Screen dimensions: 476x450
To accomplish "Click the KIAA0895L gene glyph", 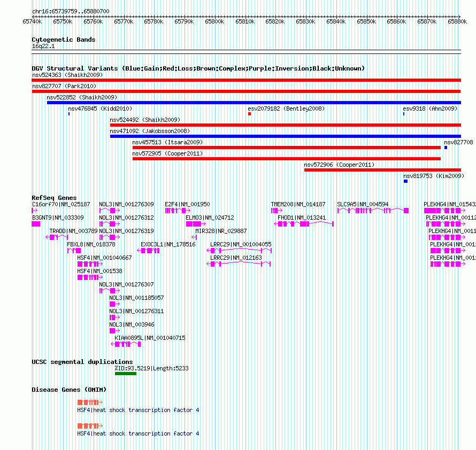I will pos(126,344).
